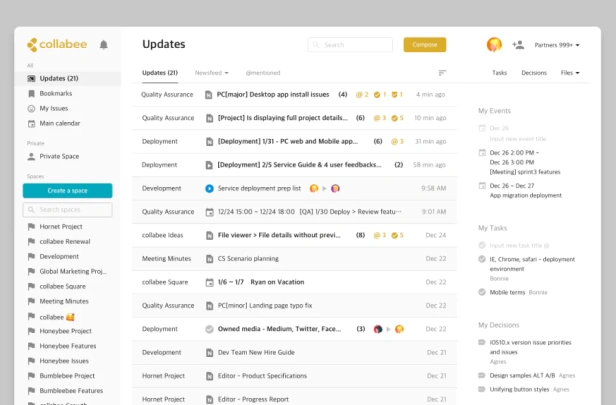
Task: Open the Honeybee Features space
Action: [x=68, y=346]
